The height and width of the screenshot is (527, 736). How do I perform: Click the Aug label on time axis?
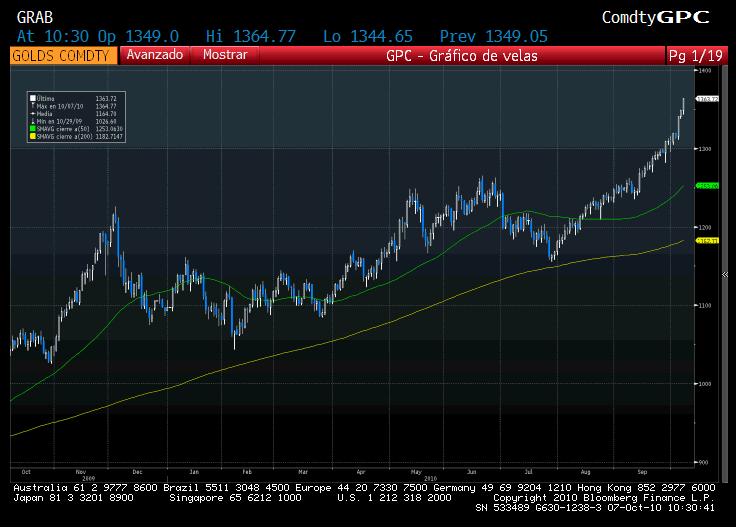585,472
